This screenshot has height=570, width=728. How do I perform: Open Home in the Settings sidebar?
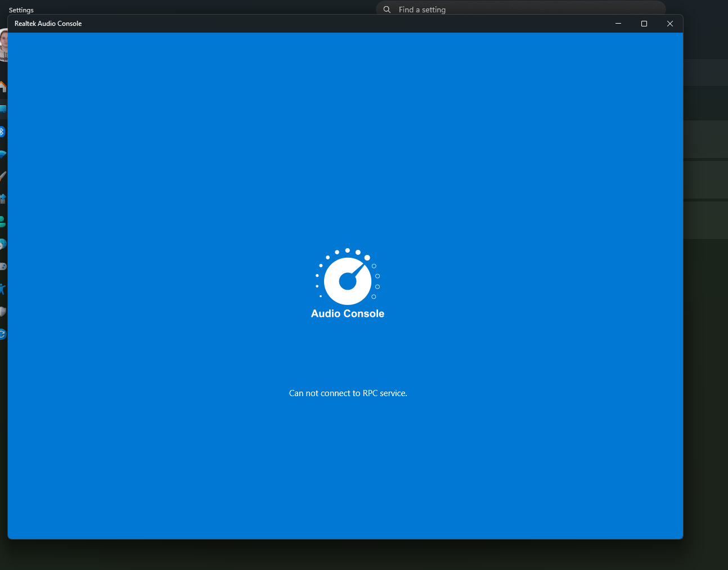pos(3,87)
